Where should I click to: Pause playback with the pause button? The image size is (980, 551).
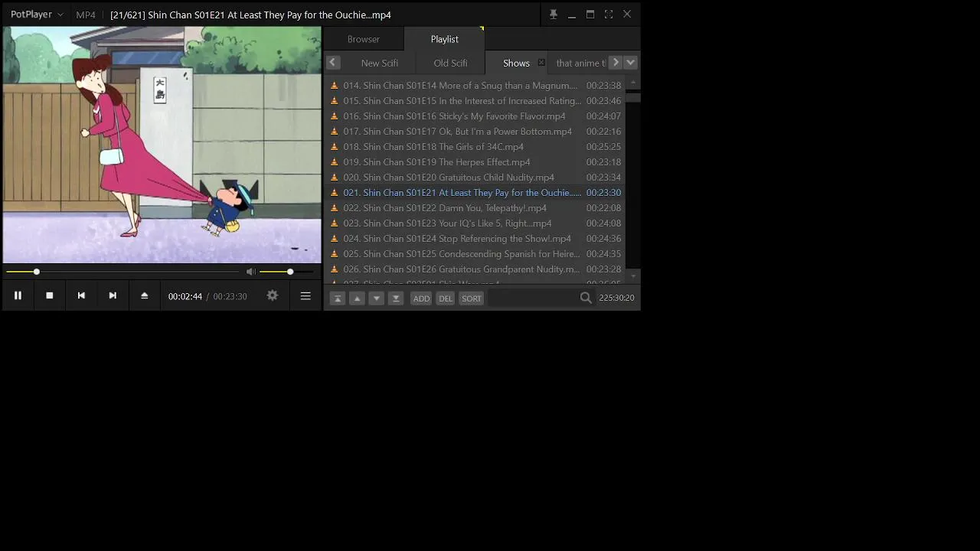(x=18, y=295)
